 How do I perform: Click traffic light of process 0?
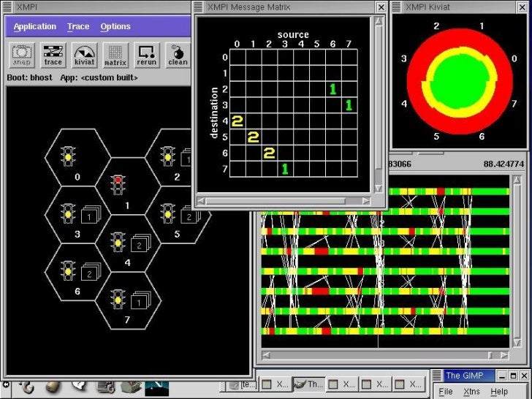[x=68, y=156]
